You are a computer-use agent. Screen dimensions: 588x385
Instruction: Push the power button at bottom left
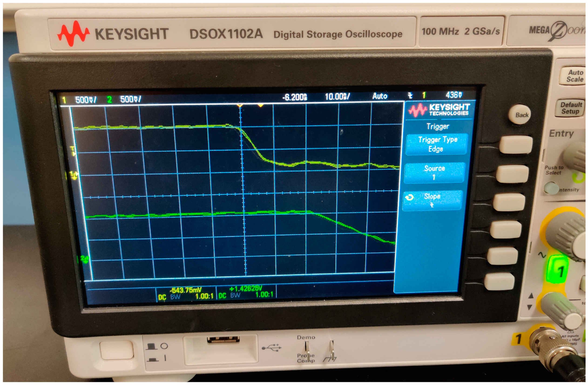click(x=117, y=350)
